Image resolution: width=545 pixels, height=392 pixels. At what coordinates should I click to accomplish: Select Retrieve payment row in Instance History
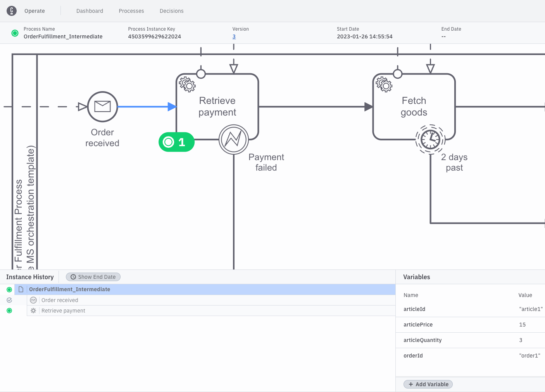[x=211, y=311]
